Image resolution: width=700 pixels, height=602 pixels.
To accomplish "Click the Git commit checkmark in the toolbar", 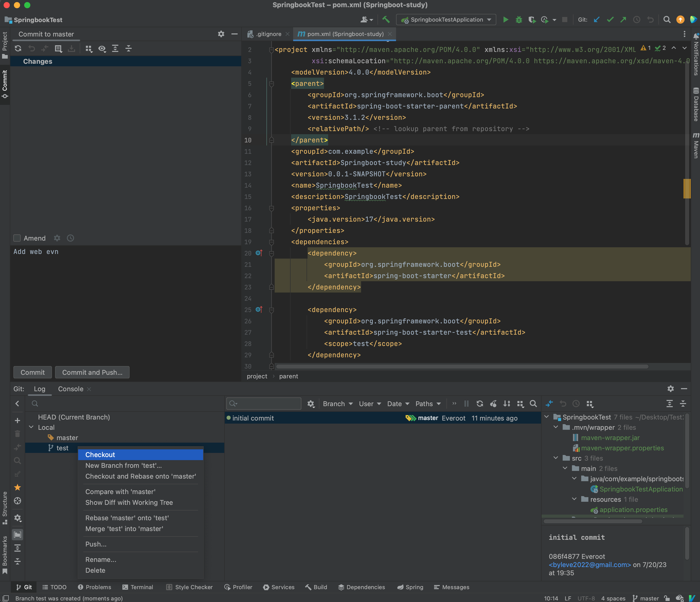I will tap(610, 20).
